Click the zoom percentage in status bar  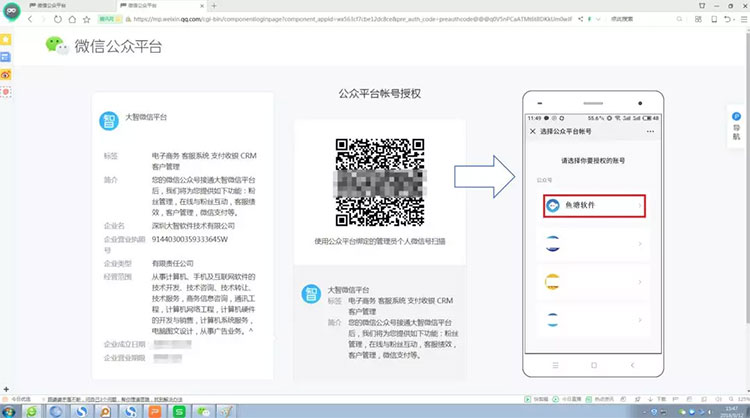pyautogui.click(x=744, y=399)
